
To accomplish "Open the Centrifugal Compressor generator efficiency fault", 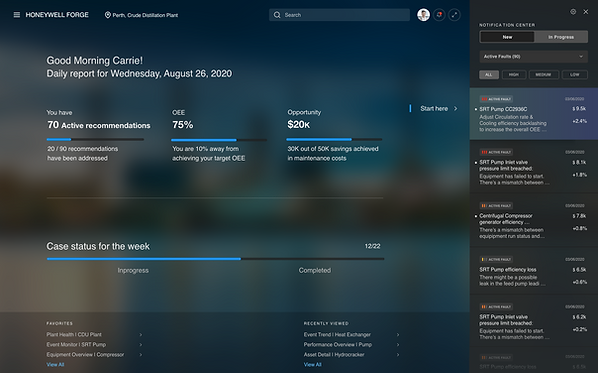I will pyautogui.click(x=534, y=221).
